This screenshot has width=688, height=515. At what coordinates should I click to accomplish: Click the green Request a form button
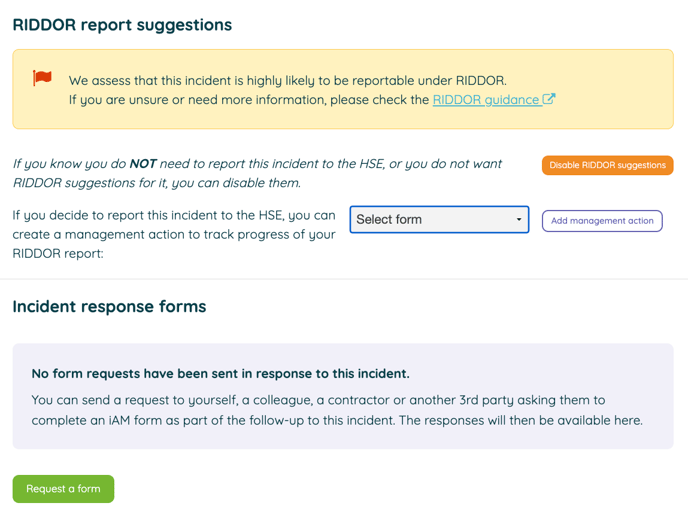point(63,489)
